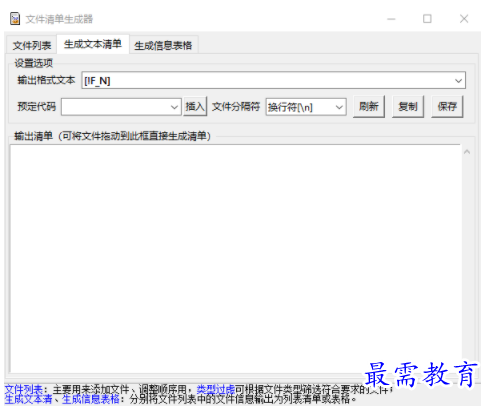Click the 刷新 button

(369, 107)
